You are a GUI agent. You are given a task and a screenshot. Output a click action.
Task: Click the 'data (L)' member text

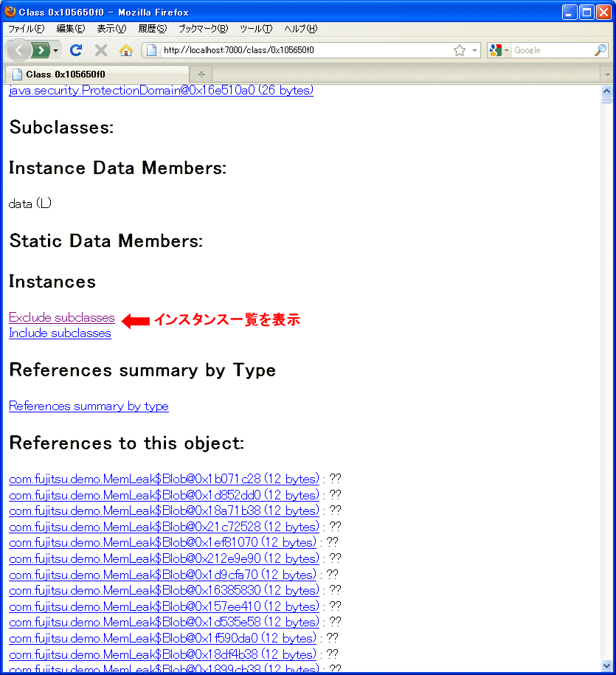(x=30, y=203)
